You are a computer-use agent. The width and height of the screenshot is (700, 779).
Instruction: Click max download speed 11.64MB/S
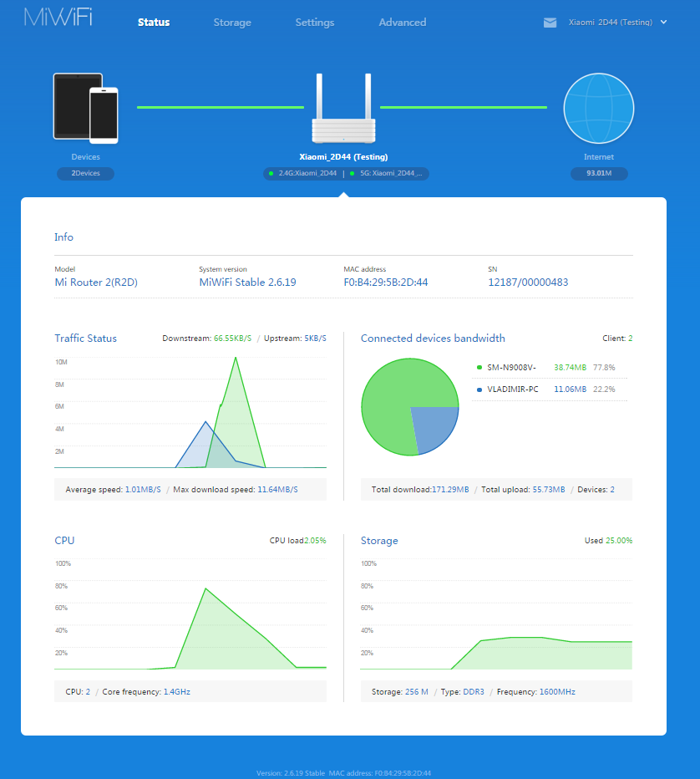point(277,490)
